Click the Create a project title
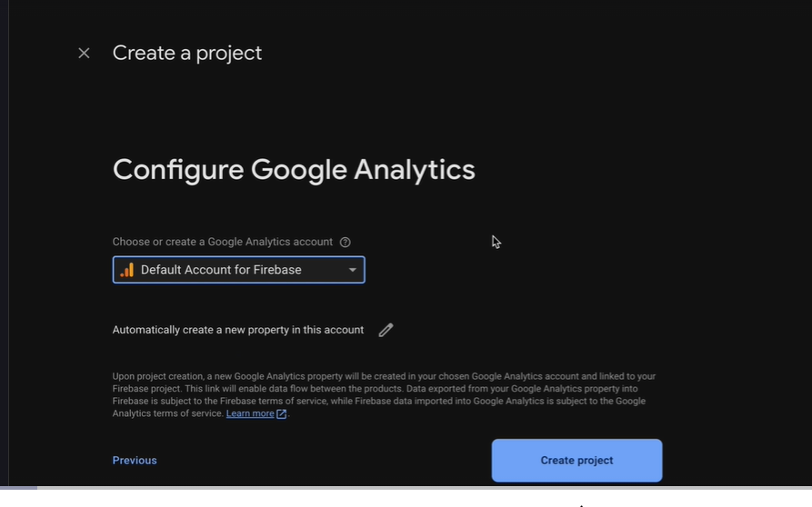The image size is (812, 507). click(x=187, y=53)
